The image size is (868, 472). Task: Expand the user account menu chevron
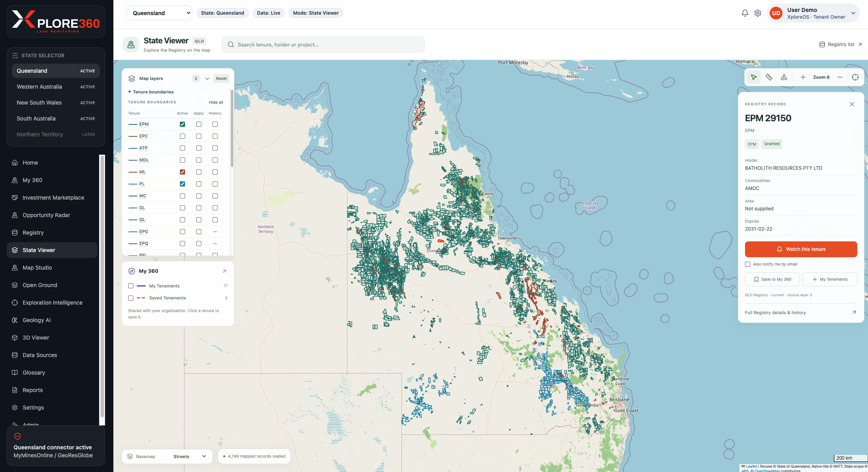pos(853,13)
